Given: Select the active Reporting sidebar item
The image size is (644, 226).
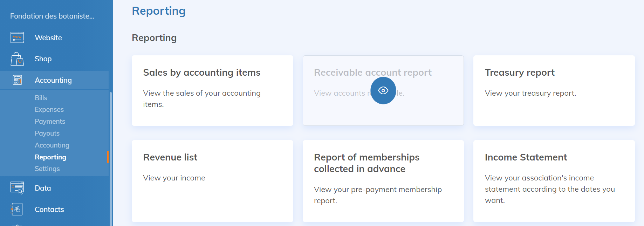Looking at the screenshot, I should (x=50, y=157).
